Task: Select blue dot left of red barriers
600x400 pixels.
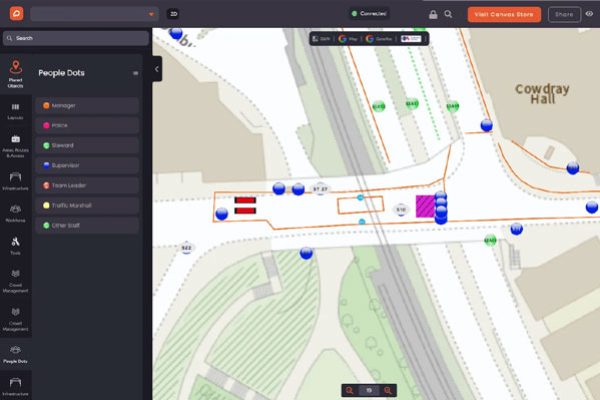Action: tap(222, 214)
